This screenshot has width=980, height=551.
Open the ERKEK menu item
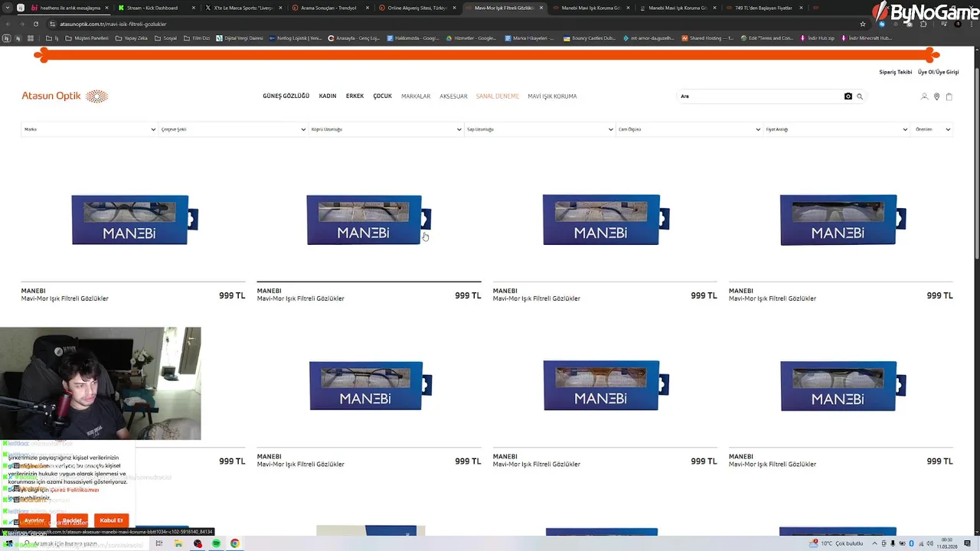pyautogui.click(x=354, y=96)
